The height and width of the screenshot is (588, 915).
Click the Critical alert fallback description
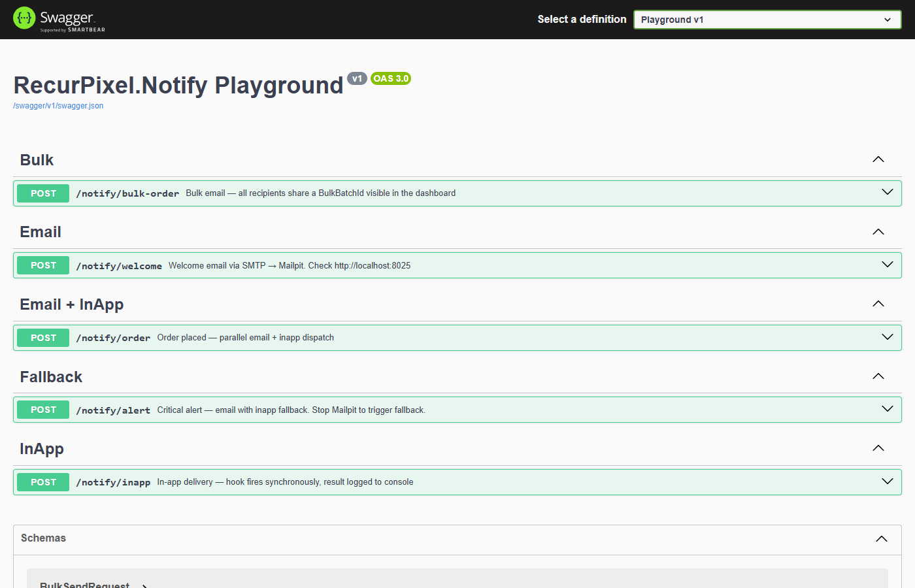pos(291,410)
